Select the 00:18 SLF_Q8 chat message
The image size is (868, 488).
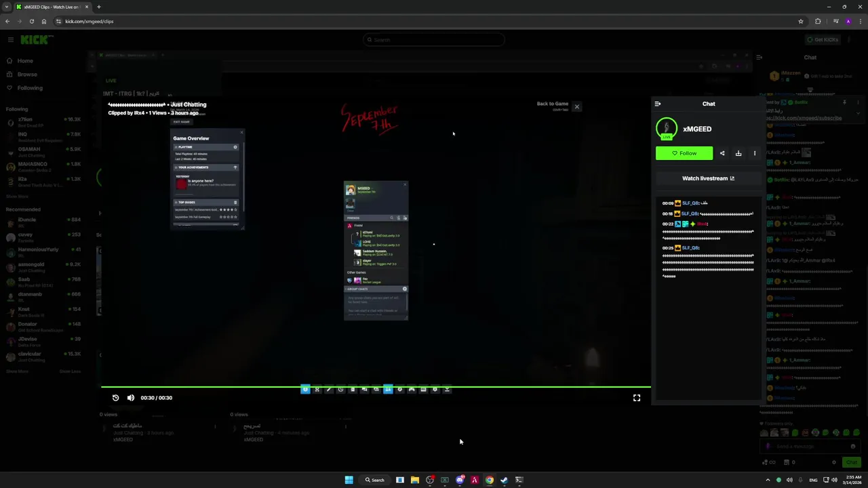pyautogui.click(x=708, y=214)
